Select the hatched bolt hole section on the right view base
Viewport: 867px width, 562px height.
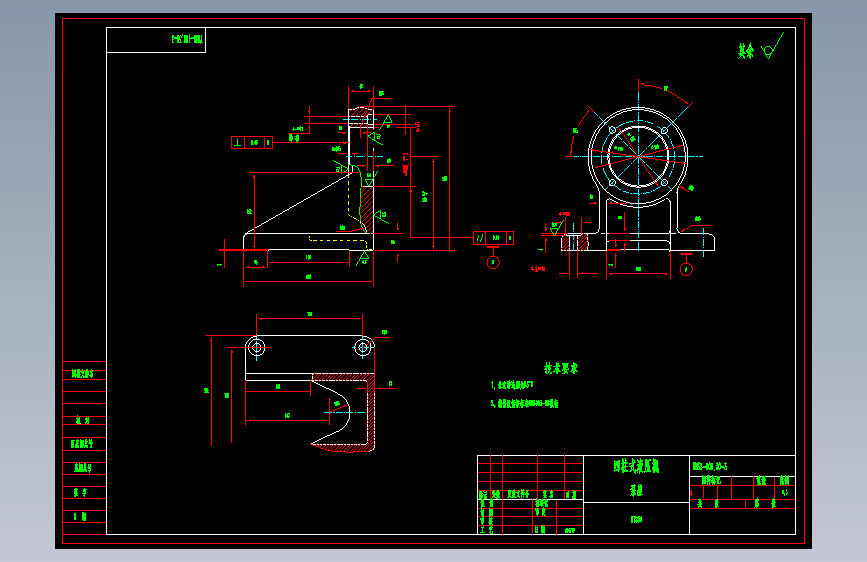[575, 242]
